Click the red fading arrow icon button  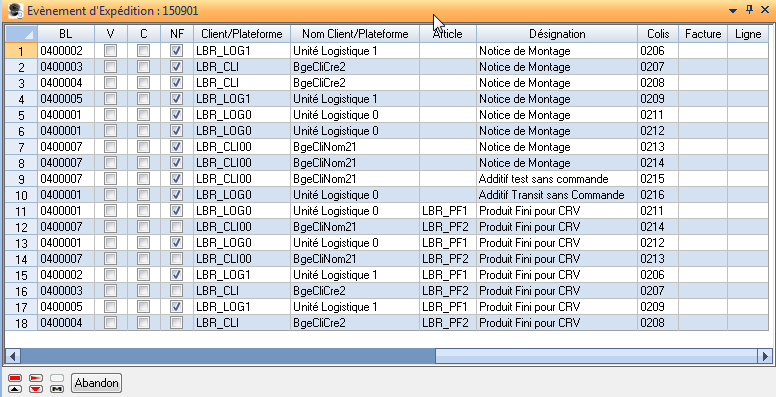pyautogui.click(x=36, y=378)
